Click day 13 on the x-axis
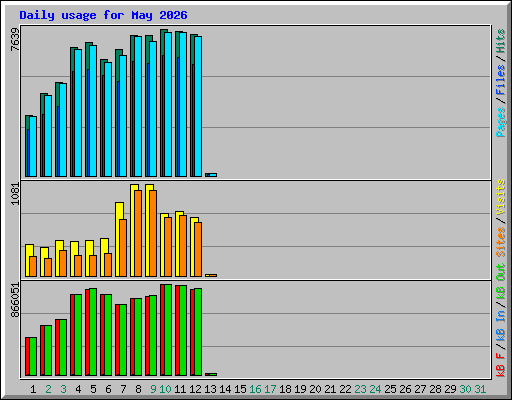This screenshot has height=400, width=512. (210, 389)
